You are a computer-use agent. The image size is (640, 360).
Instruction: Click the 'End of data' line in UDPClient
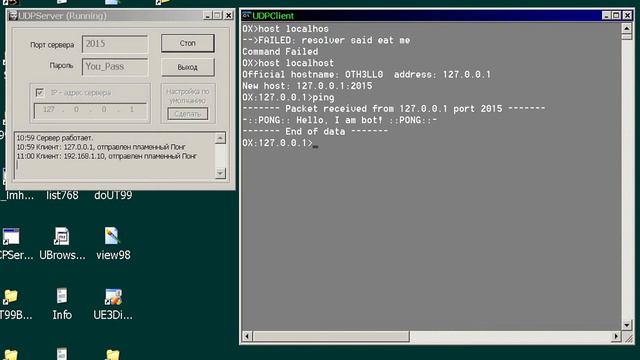click(x=315, y=132)
